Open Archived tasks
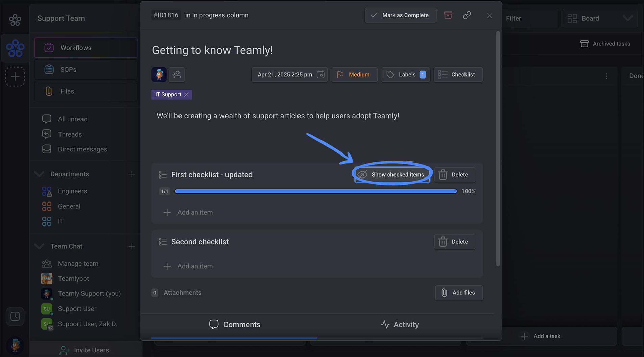The height and width of the screenshot is (357, 644). click(605, 44)
